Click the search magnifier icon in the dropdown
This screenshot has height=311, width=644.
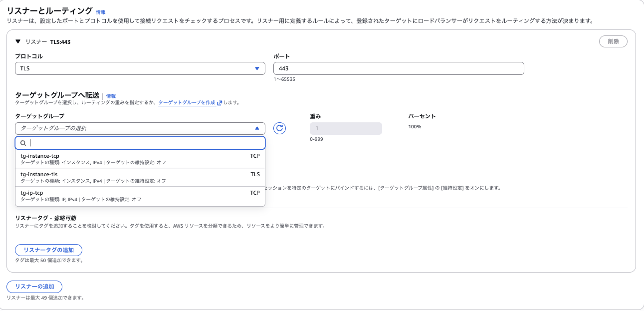point(23,143)
